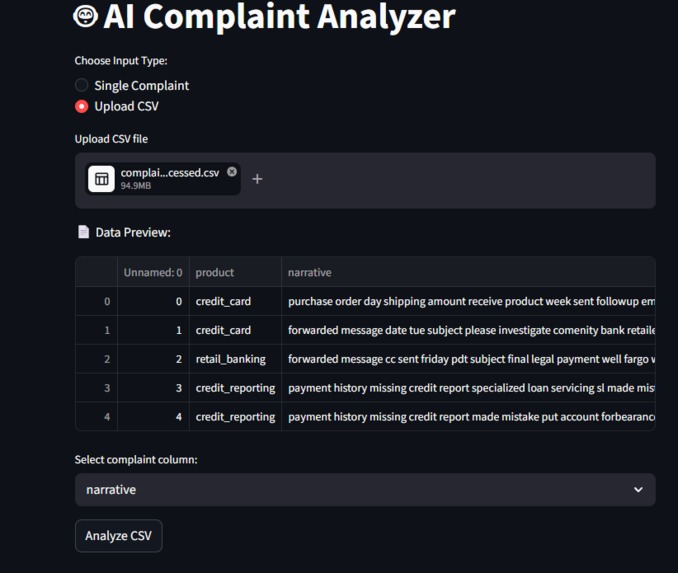The width and height of the screenshot is (678, 573).
Task: Click the 'product' column header
Action: (235, 272)
